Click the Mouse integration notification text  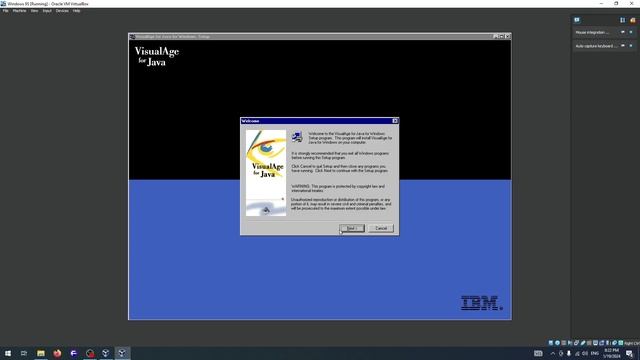click(x=592, y=32)
